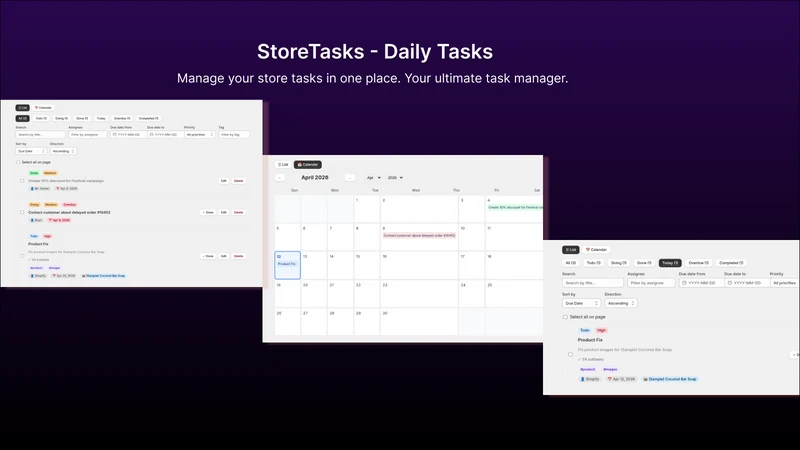Open the Due date from picker in left panel
Image resolution: width=800 pixels, height=450 pixels.
pyautogui.click(x=129, y=135)
